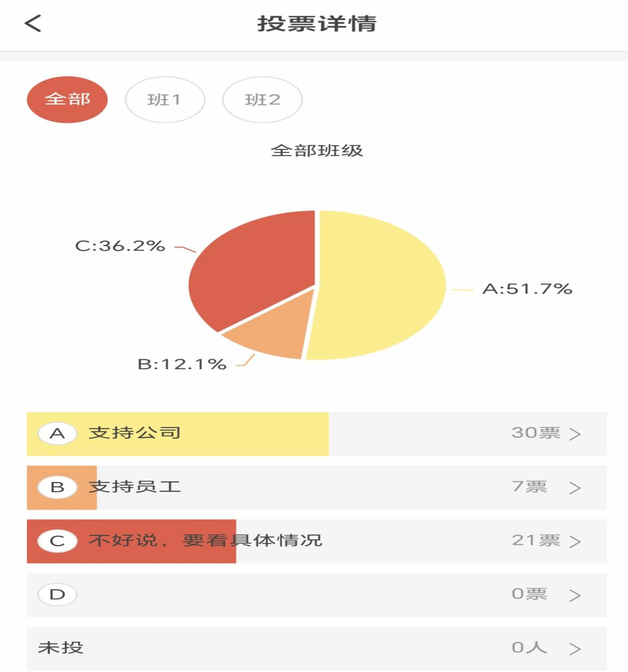Switch to the 班1 tab
628x672 pixels.
click(x=165, y=100)
